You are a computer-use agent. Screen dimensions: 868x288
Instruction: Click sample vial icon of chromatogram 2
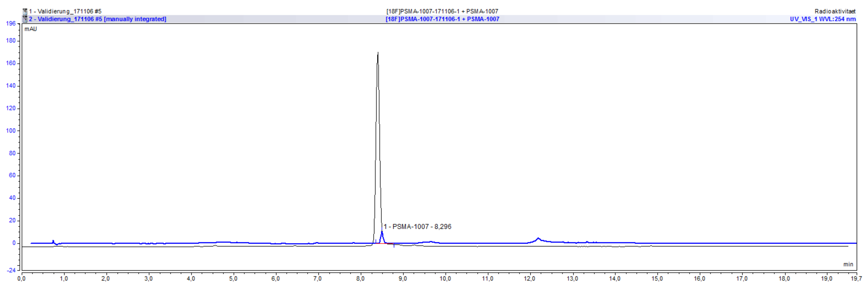(x=25, y=19)
